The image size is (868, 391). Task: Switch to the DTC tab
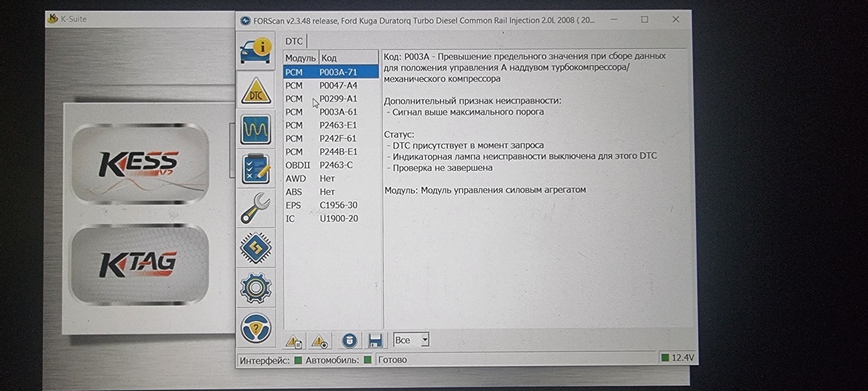[294, 41]
